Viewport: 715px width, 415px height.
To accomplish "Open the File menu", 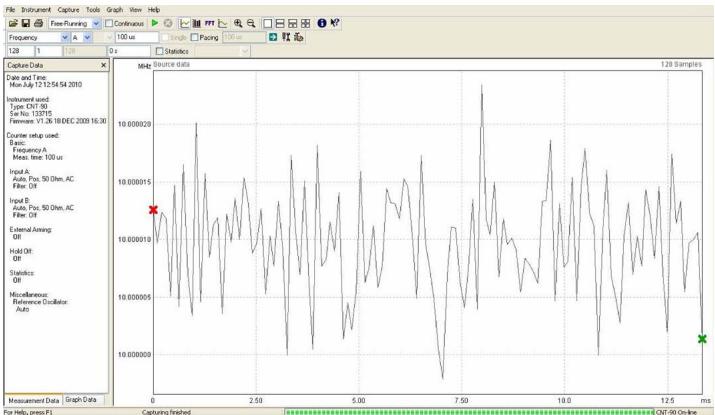I will [10, 10].
